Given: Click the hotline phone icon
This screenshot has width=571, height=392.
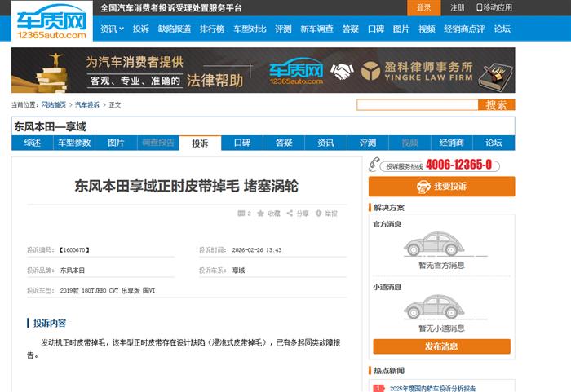Looking at the screenshot, I should click(x=374, y=165).
